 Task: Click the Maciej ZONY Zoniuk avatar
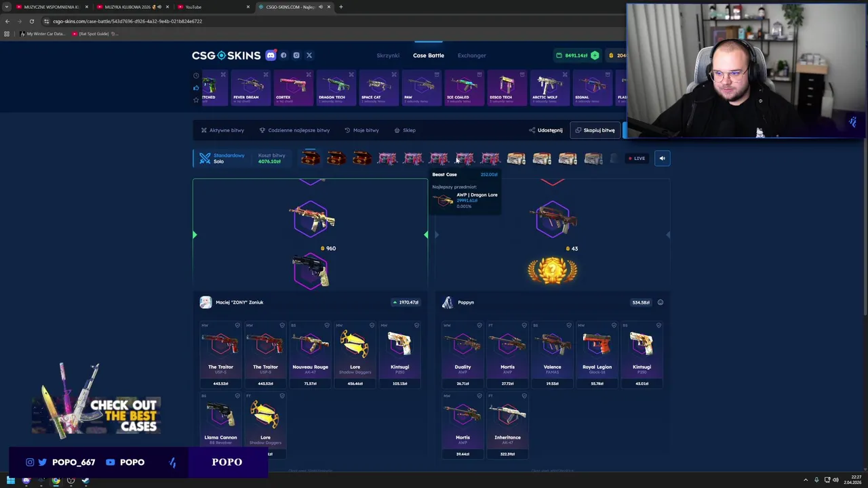pyautogui.click(x=205, y=302)
